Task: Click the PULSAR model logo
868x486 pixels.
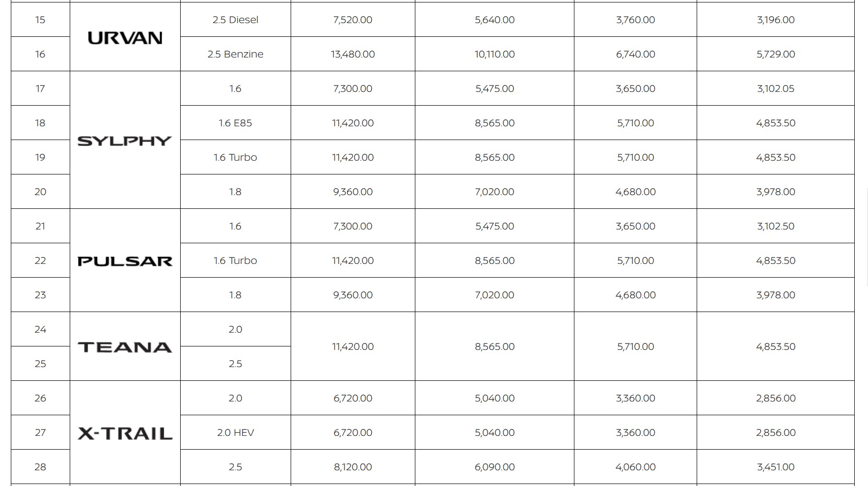Action: pos(125,261)
